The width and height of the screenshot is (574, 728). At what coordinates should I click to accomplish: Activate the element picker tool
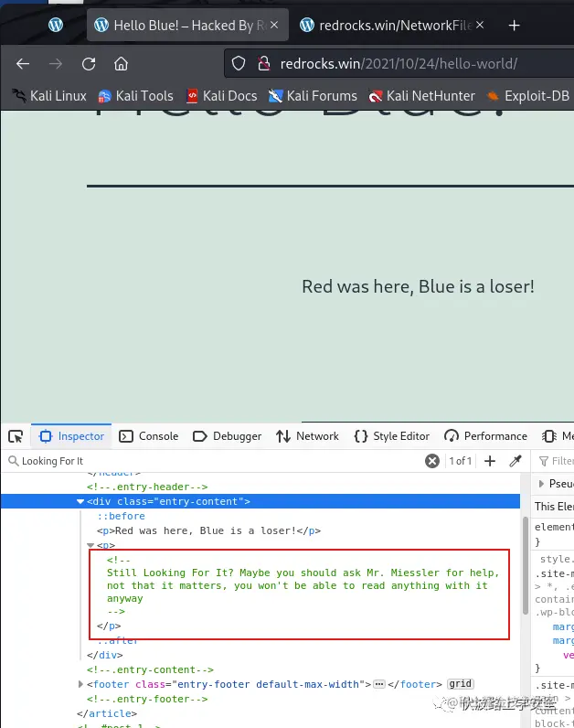(x=16, y=436)
